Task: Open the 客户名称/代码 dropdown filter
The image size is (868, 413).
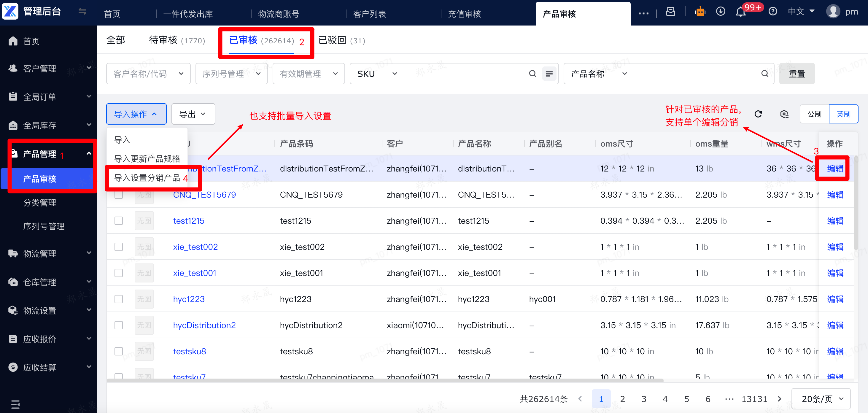Action: click(x=148, y=74)
